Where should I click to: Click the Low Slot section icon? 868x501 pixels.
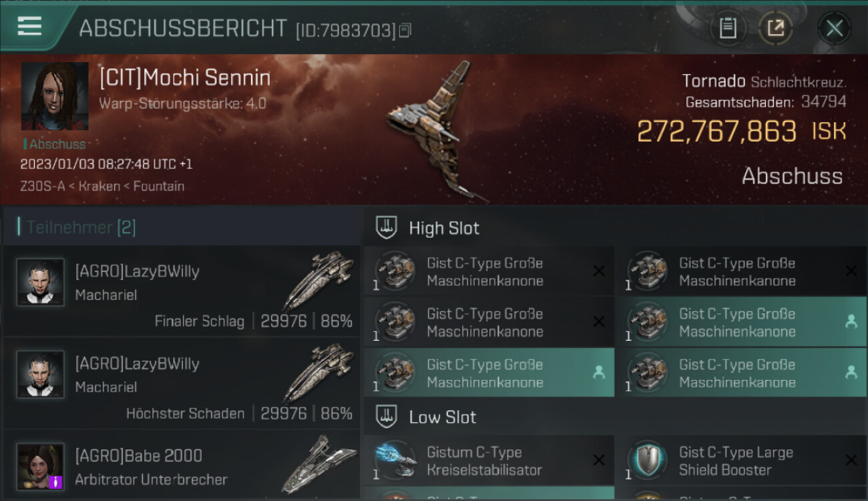(x=386, y=417)
